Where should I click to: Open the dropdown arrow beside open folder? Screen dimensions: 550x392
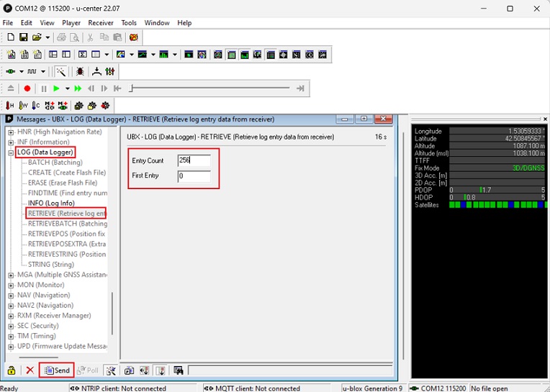[x=48, y=37]
